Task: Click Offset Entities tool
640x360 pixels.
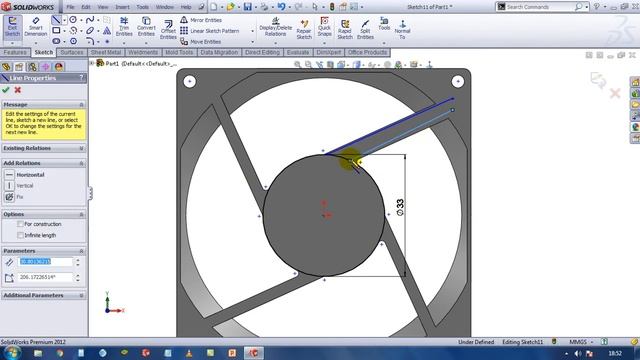Action: pos(168,29)
